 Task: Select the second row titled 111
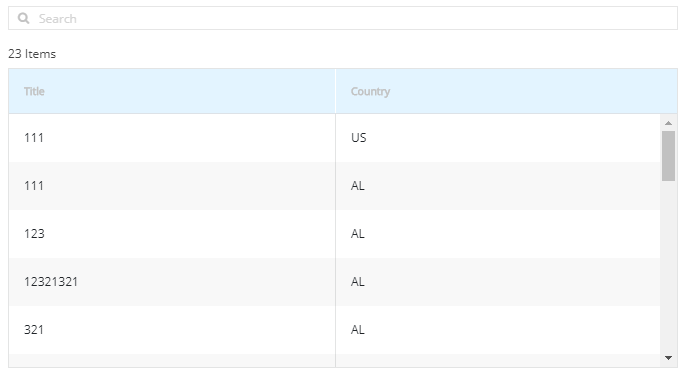point(334,186)
